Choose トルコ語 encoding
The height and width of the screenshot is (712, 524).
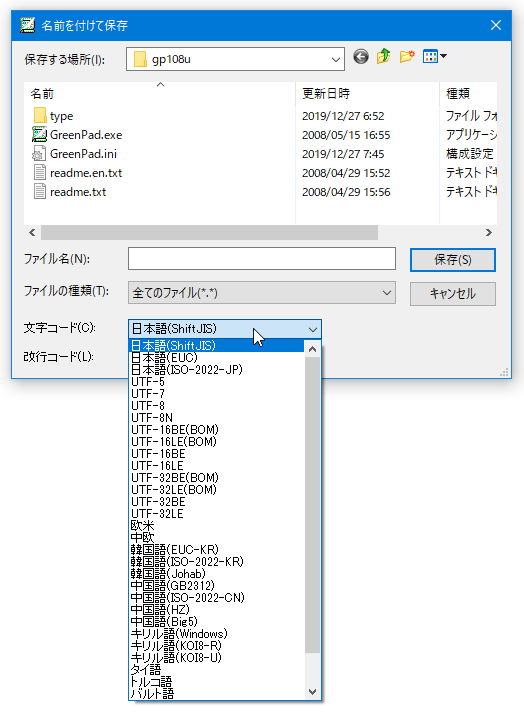click(217, 682)
